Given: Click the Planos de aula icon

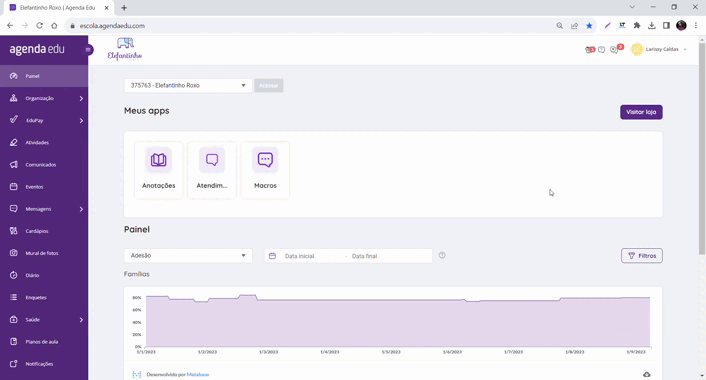Looking at the screenshot, I should [x=14, y=342].
